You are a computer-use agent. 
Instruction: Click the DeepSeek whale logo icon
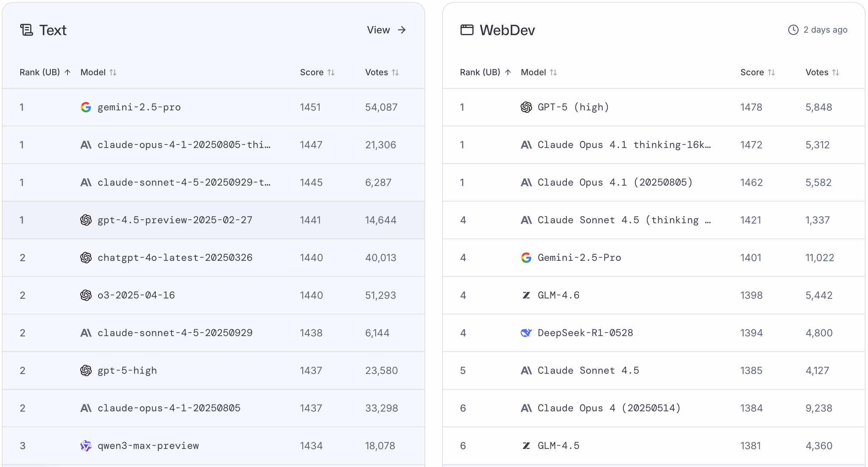[x=526, y=333]
